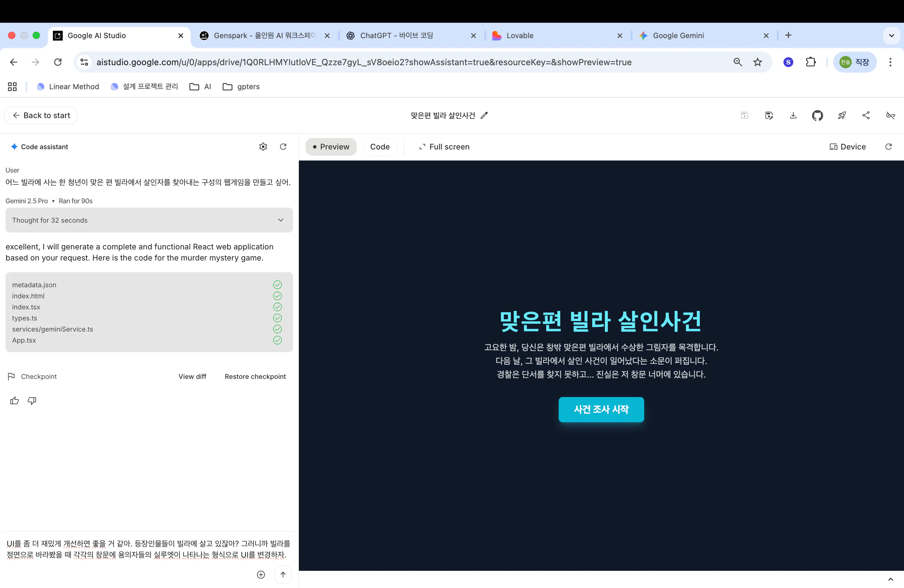Screen dimensions: 904x588
Task: Open Full screen preview
Action: coord(444,147)
